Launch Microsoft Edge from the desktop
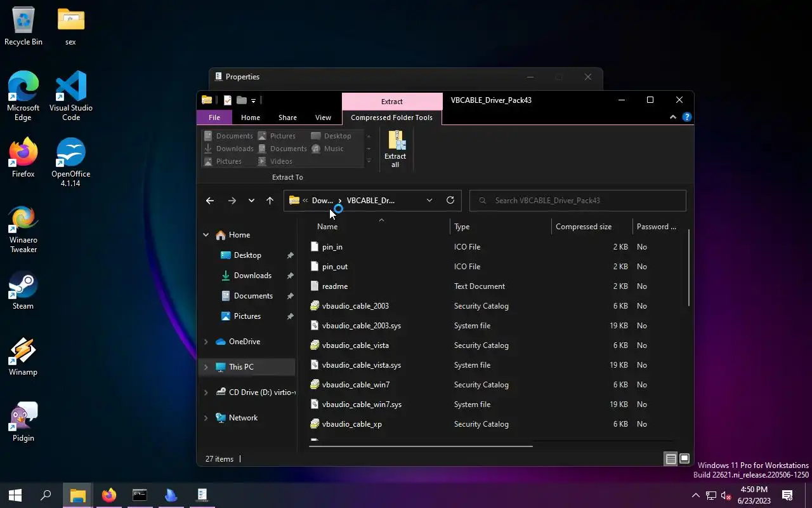Viewport: 812px width, 508px height. [x=23, y=97]
